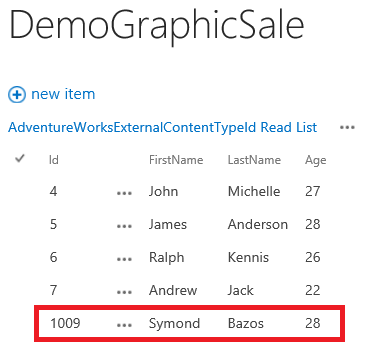
Task: Click the Kennis last name cell
Action: 248,257
